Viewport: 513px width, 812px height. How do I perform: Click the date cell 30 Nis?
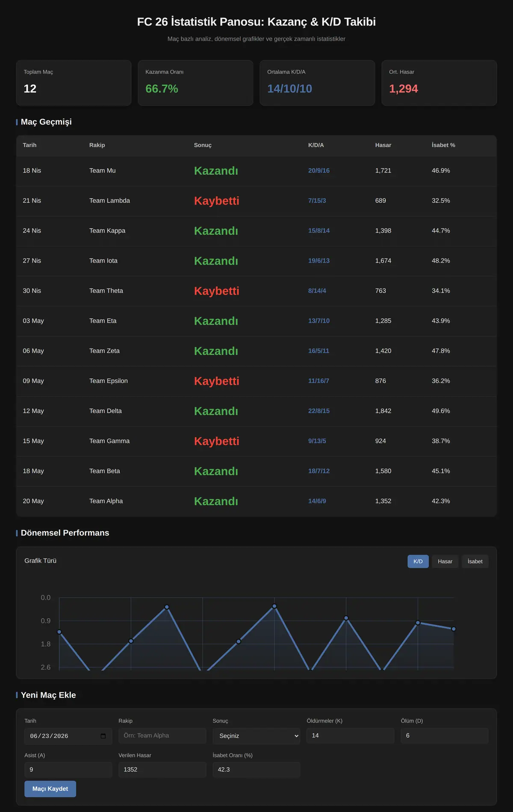(32, 291)
